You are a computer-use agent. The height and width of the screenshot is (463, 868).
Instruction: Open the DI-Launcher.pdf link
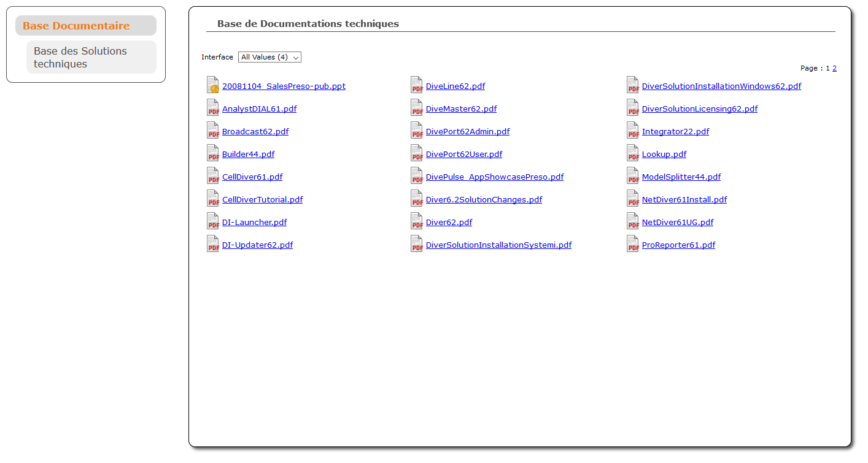click(254, 222)
